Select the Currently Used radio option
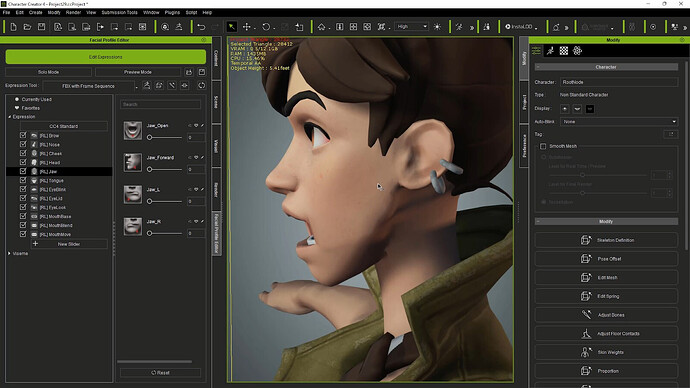The image size is (690, 388). click(x=17, y=99)
